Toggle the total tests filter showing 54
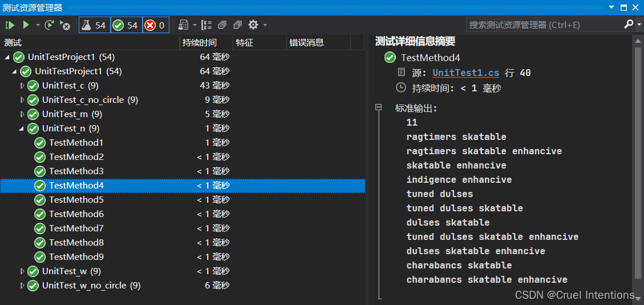The height and width of the screenshot is (305, 644). [95, 25]
